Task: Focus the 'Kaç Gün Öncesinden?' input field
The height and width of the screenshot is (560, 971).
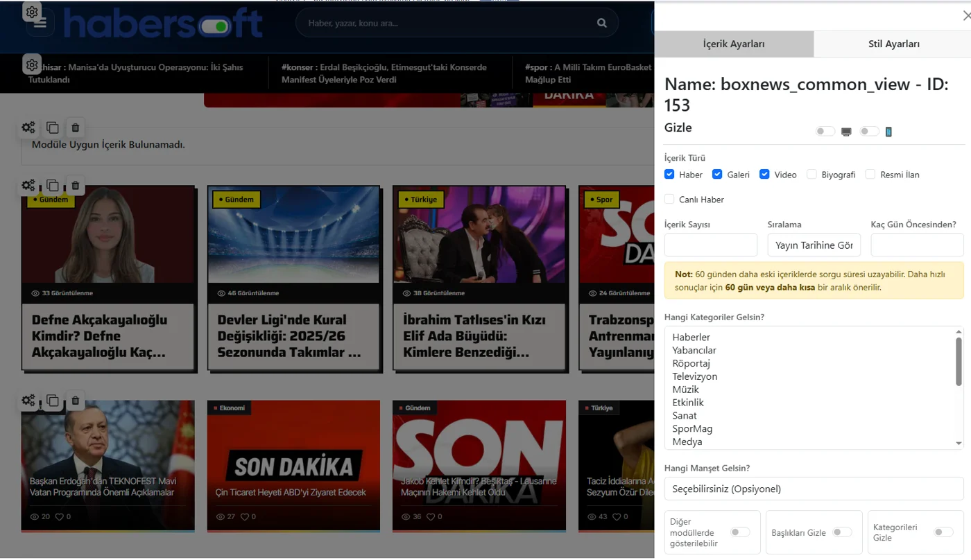Action: [x=918, y=245]
